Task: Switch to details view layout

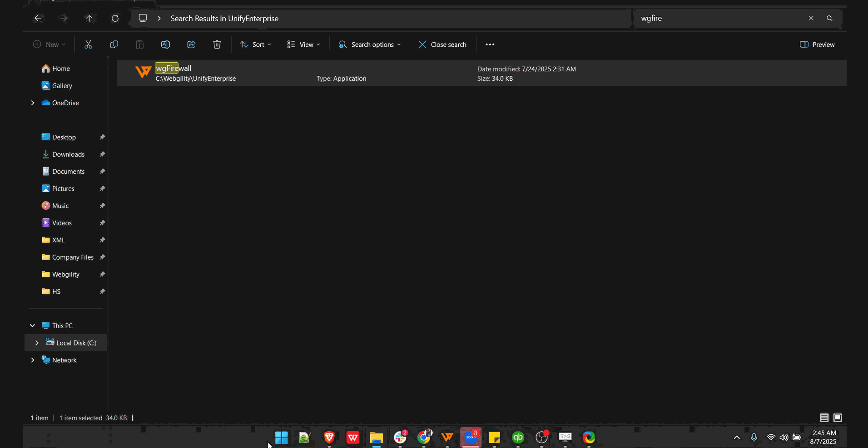Action: click(x=824, y=418)
